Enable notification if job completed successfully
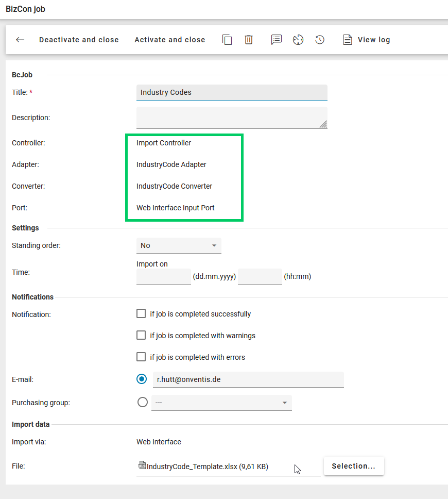Viewport: 448px width, 499px height. pyautogui.click(x=141, y=313)
